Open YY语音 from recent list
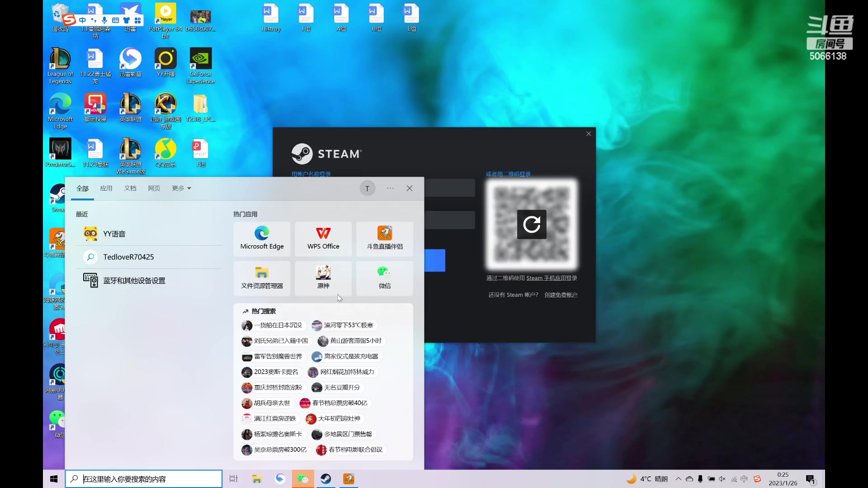 point(149,234)
